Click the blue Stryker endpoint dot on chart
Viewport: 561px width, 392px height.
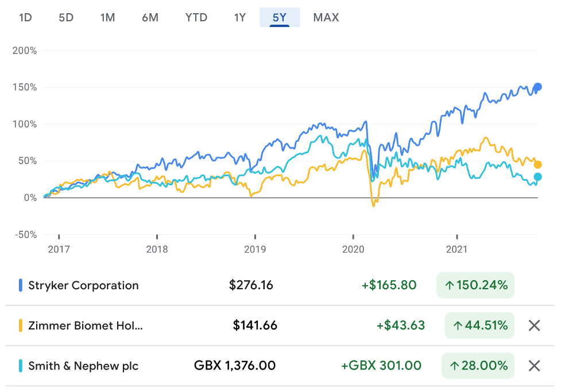coord(537,87)
